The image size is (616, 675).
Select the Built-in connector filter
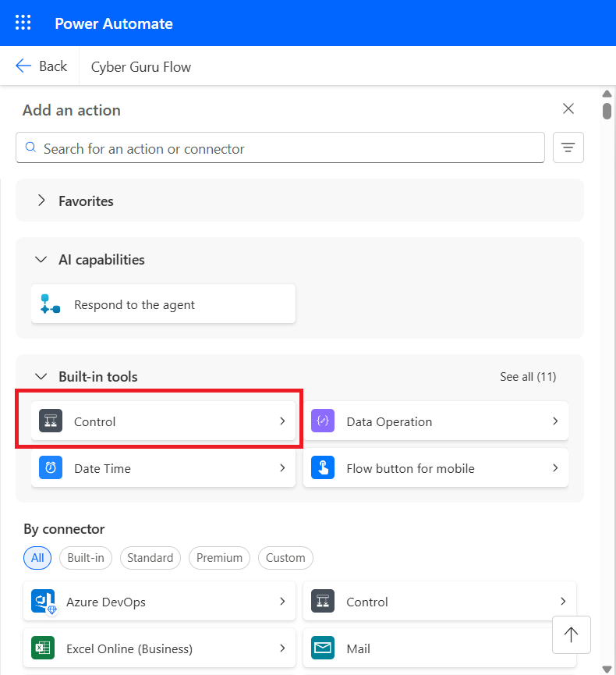(x=86, y=558)
